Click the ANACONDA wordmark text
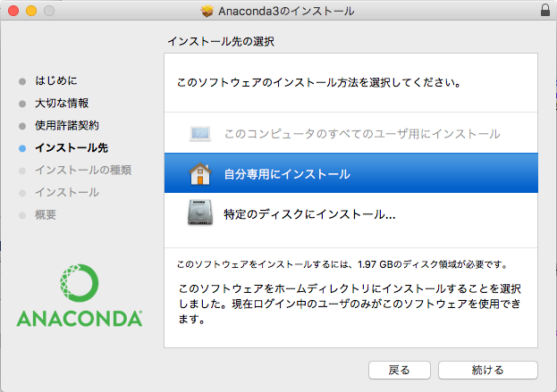The width and height of the screenshot is (557, 392). pyautogui.click(x=79, y=319)
